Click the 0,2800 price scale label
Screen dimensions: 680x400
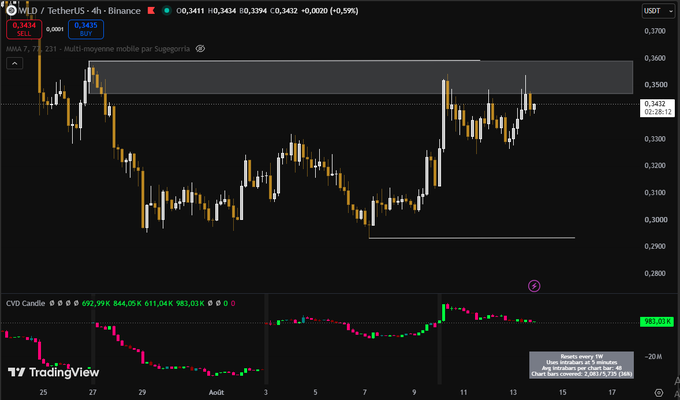[655, 273]
